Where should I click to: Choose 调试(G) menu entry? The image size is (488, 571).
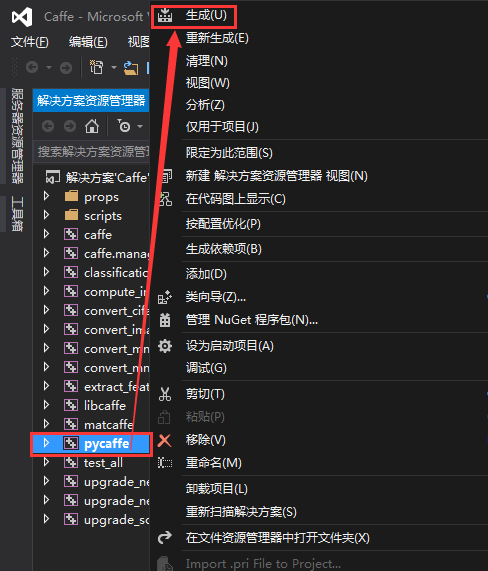pos(206,368)
